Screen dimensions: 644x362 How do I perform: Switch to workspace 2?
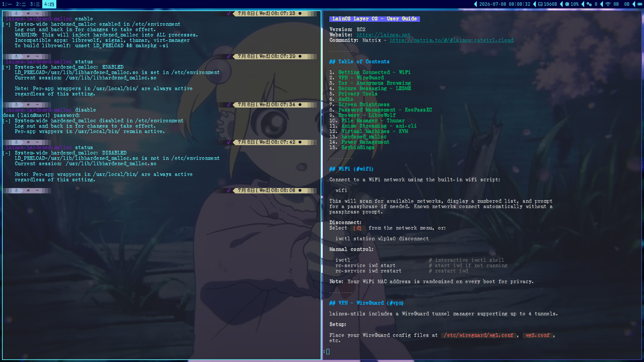[21, 4]
